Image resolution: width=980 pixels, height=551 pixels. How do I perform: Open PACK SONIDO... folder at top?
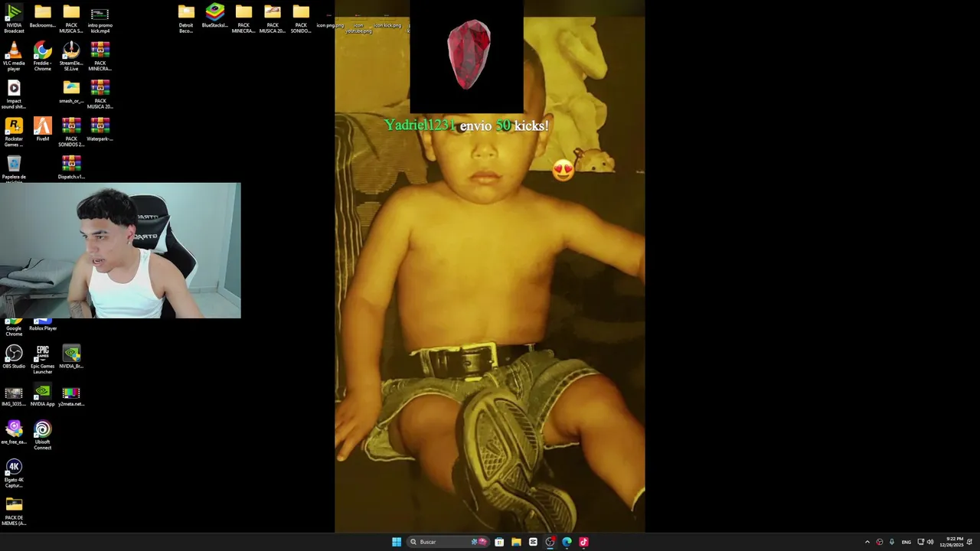tap(301, 18)
